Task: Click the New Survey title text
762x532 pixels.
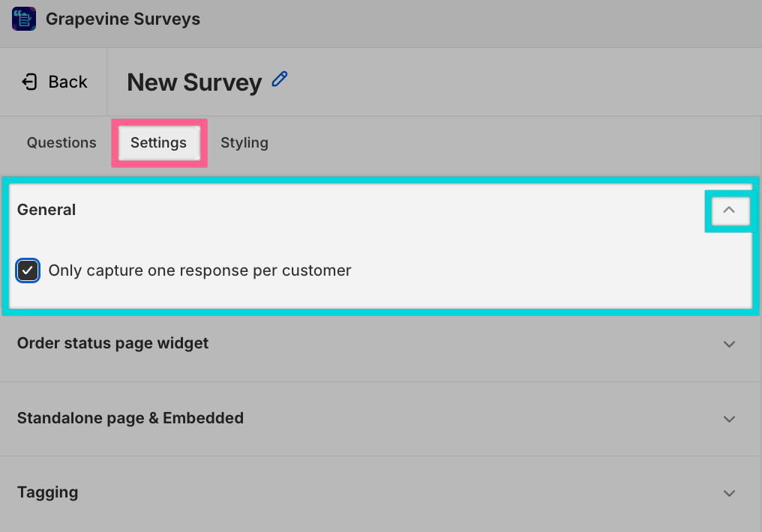Action: point(194,82)
